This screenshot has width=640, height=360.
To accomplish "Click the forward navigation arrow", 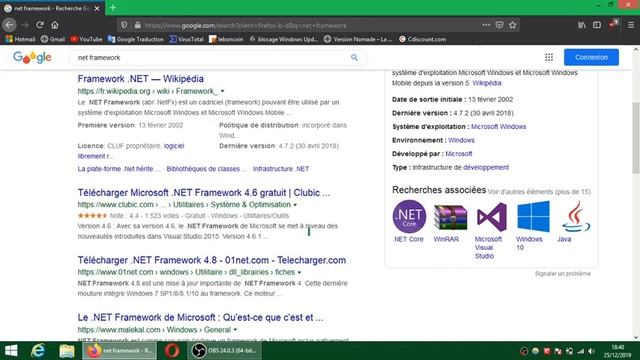I will pos(25,25).
